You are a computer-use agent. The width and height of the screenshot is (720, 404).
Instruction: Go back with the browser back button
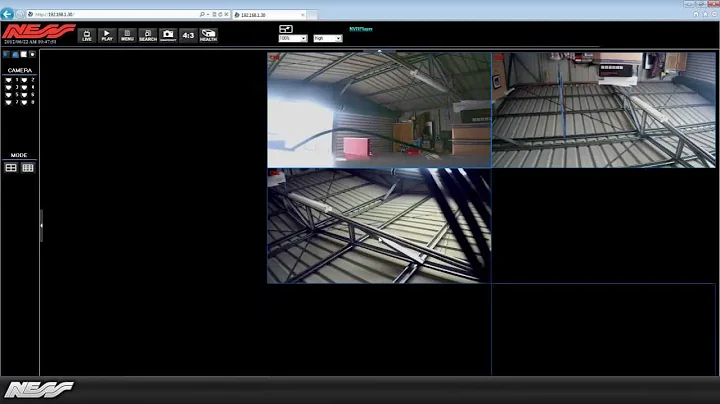[x=7, y=14]
